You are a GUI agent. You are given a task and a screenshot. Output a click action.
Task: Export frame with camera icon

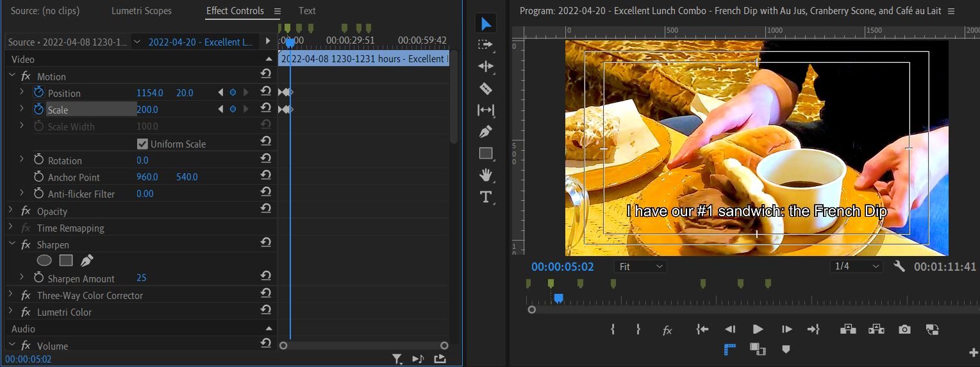[904, 329]
